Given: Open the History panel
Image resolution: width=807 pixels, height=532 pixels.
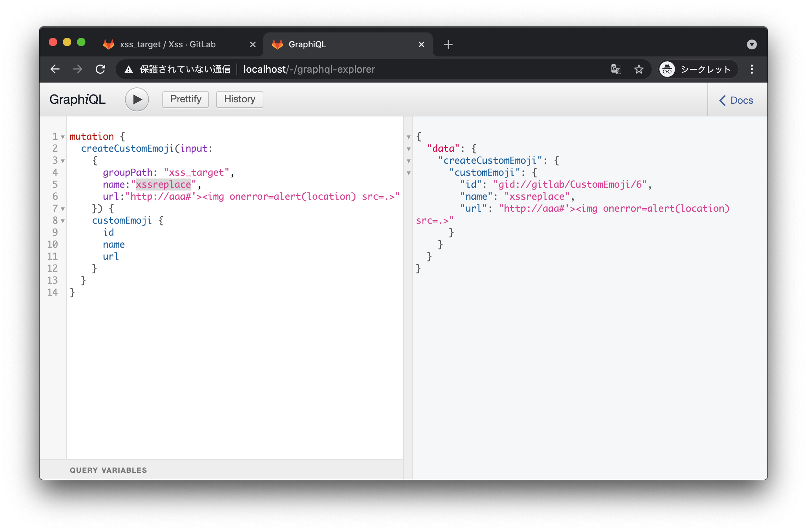Looking at the screenshot, I should 239,99.
